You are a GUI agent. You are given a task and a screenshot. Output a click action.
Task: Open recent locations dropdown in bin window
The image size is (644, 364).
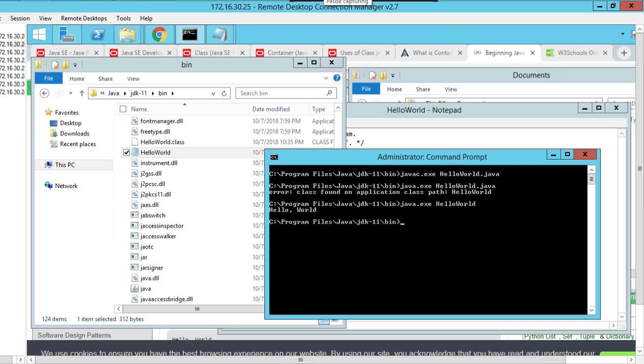point(70,93)
